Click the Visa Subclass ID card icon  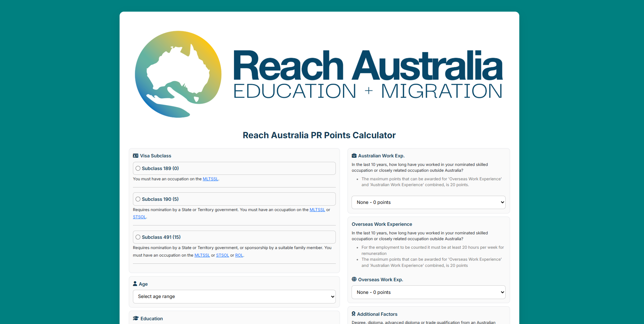136,156
